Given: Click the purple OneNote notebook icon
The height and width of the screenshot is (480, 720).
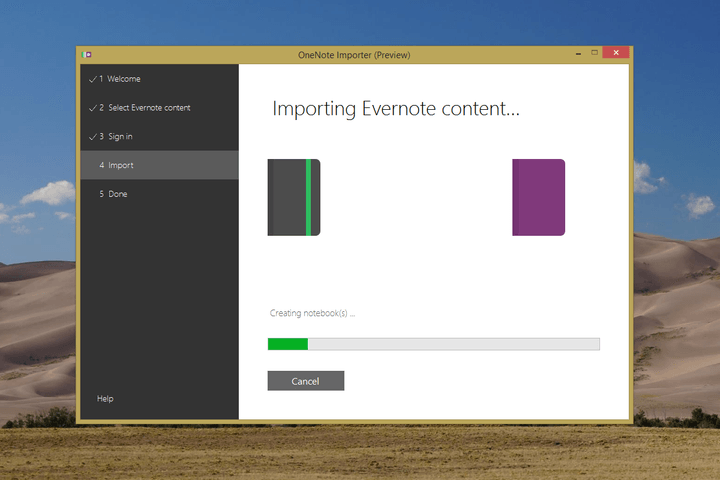Looking at the screenshot, I should (x=539, y=198).
